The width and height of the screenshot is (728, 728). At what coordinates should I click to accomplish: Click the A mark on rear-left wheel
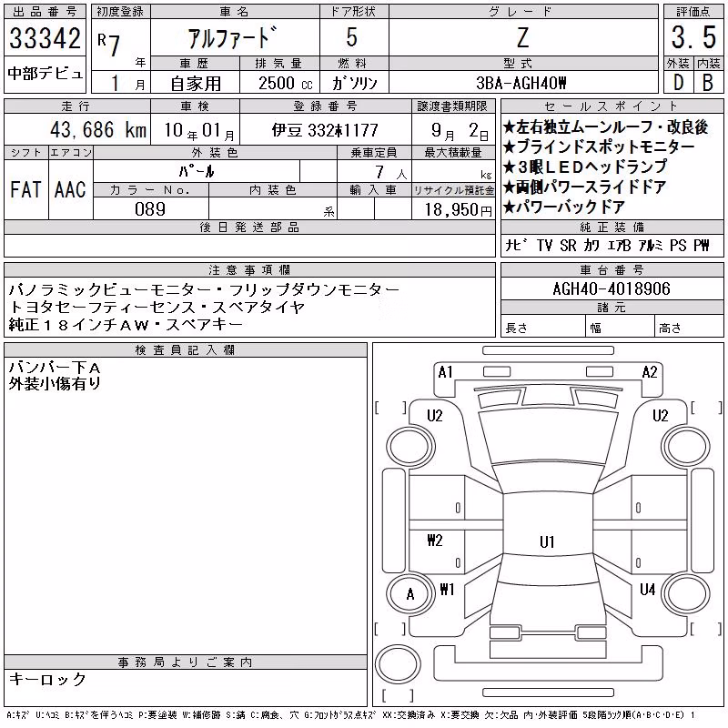click(410, 594)
